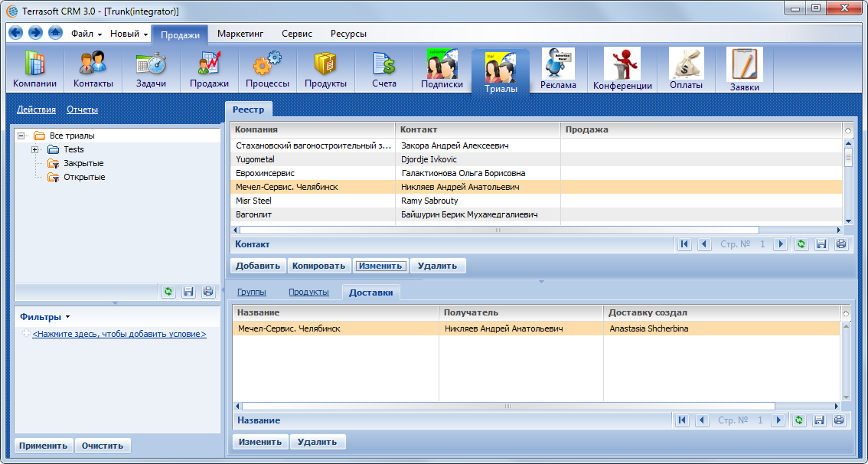Open the Продажи toolbar section icon
The image size is (868, 464).
(x=209, y=70)
